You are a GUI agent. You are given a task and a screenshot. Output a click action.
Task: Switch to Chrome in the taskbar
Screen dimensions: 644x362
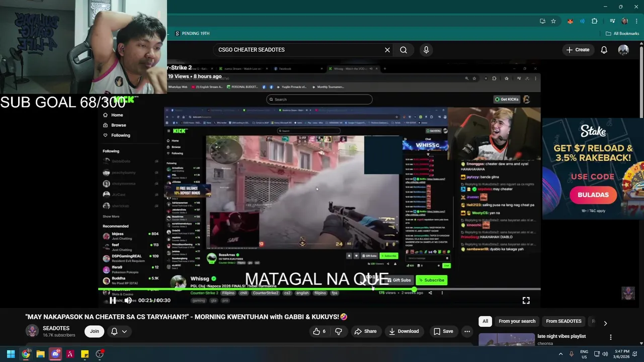26,354
